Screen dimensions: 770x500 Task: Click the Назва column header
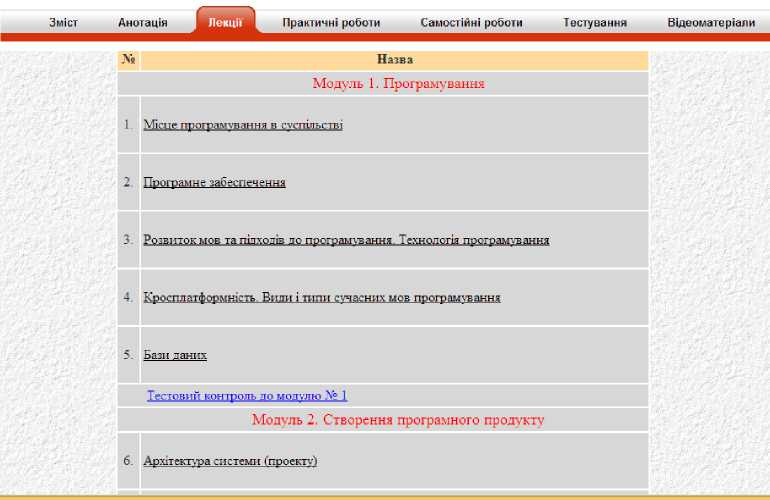coord(395,60)
